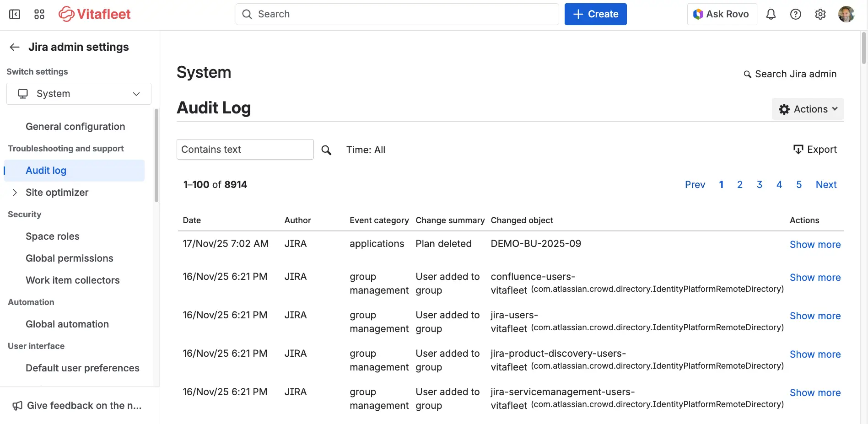Screen dimensions: 868x424
Task: Open the Time: All filter
Action: pyautogui.click(x=366, y=150)
